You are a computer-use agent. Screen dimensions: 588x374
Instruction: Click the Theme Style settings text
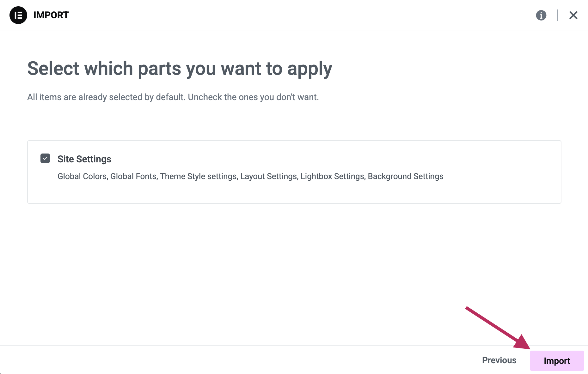(199, 176)
